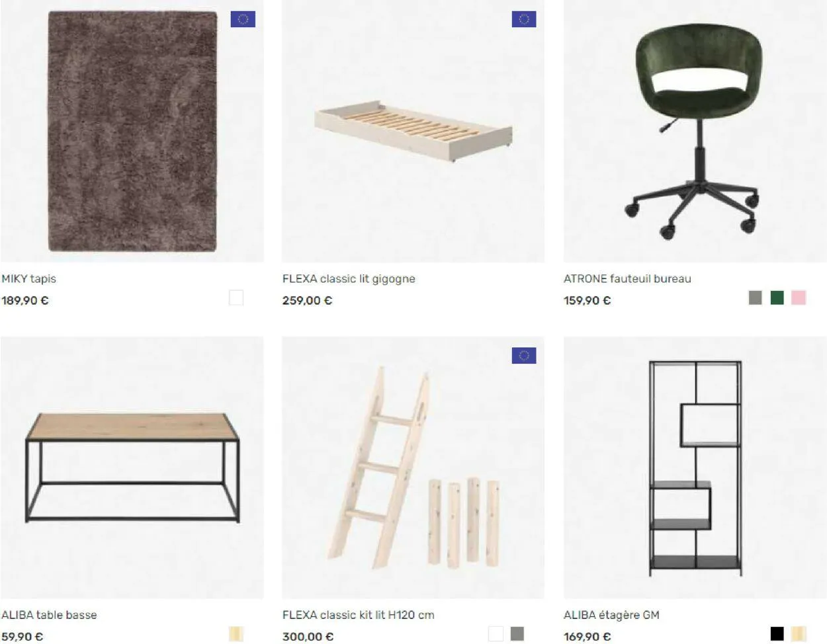
Task: Click EU flag icon on FLEXA lit gigogne
Action: [x=524, y=19]
